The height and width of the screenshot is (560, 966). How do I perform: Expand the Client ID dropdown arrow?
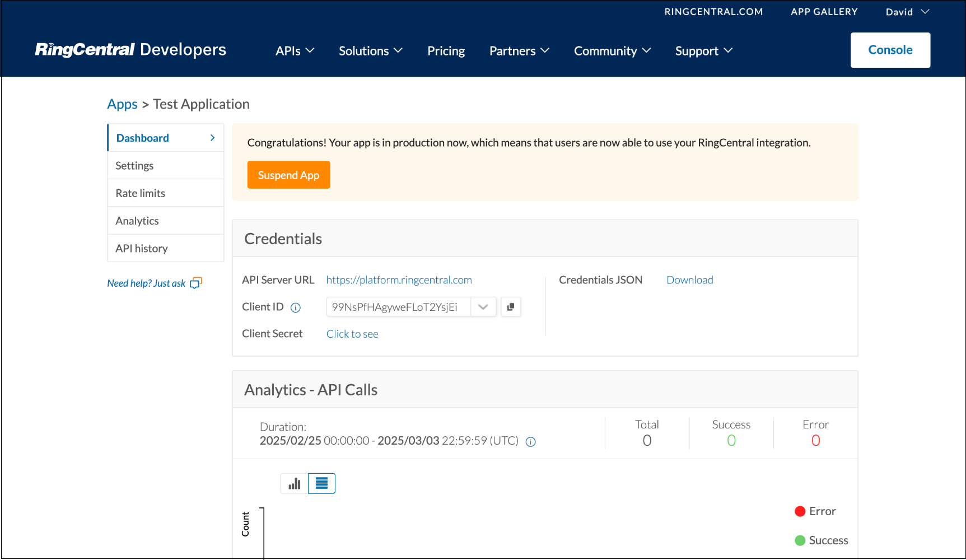pos(483,307)
